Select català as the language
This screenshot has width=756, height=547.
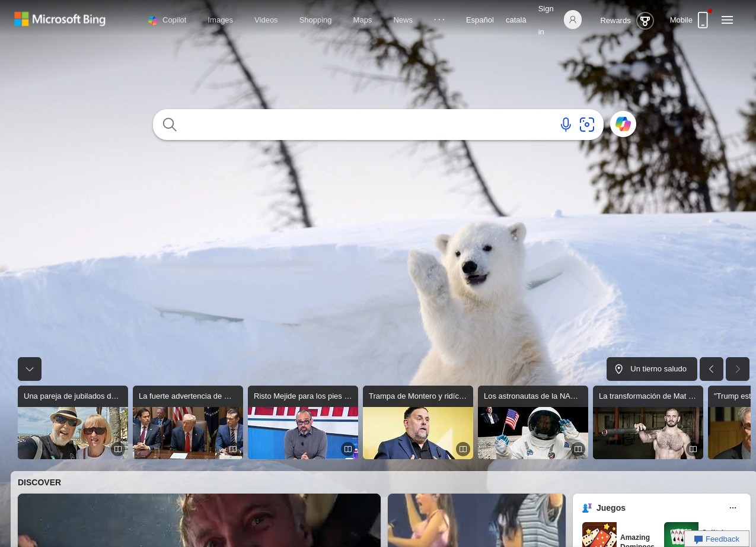515,20
